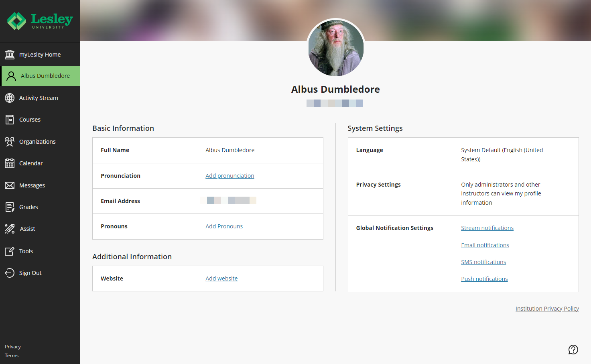
Task: Click the System Settings heading
Action: click(375, 128)
